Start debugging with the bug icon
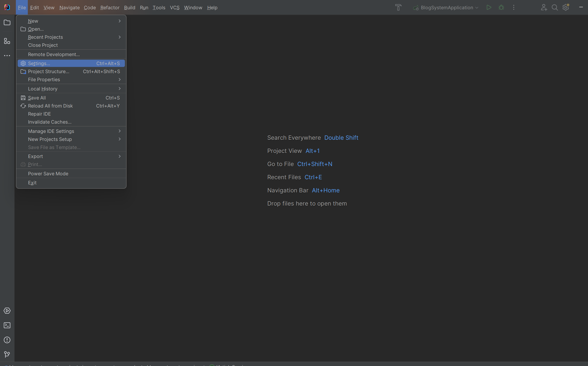Image resolution: width=588 pixels, height=366 pixels. 501,8
